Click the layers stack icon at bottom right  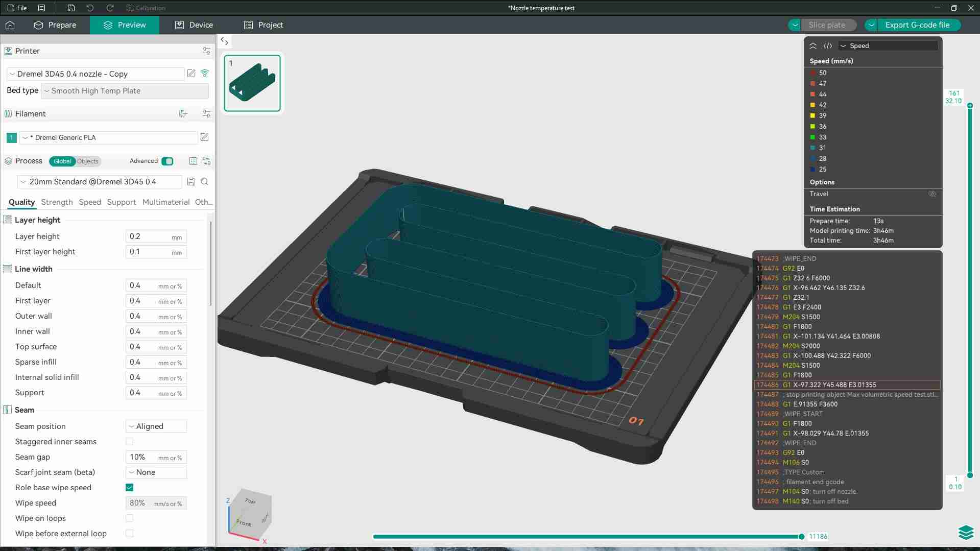pyautogui.click(x=966, y=532)
